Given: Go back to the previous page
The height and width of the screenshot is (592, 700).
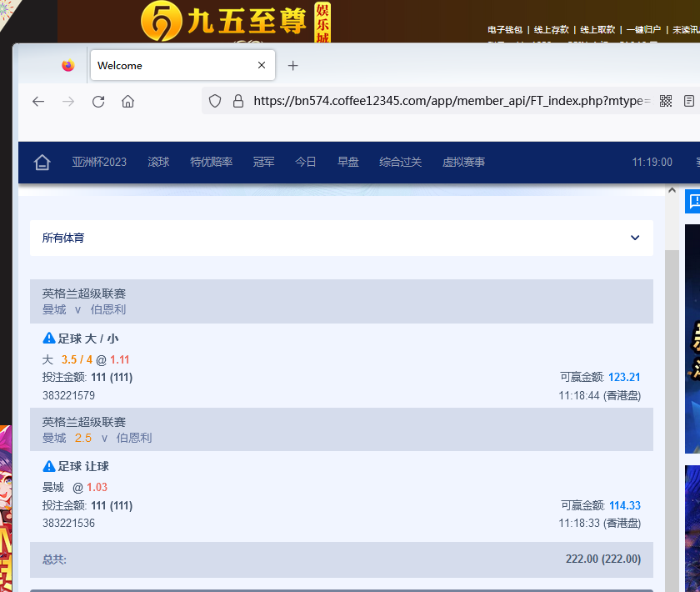Looking at the screenshot, I should coord(38,102).
